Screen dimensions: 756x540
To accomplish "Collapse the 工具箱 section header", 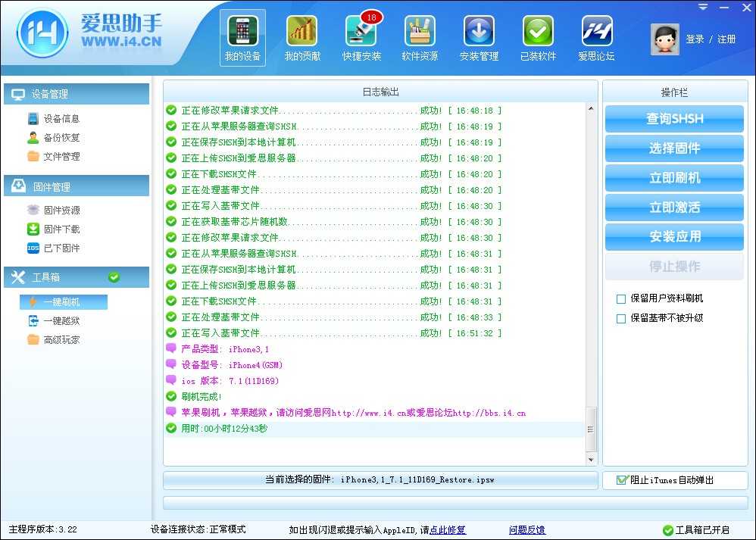I will coord(77,277).
